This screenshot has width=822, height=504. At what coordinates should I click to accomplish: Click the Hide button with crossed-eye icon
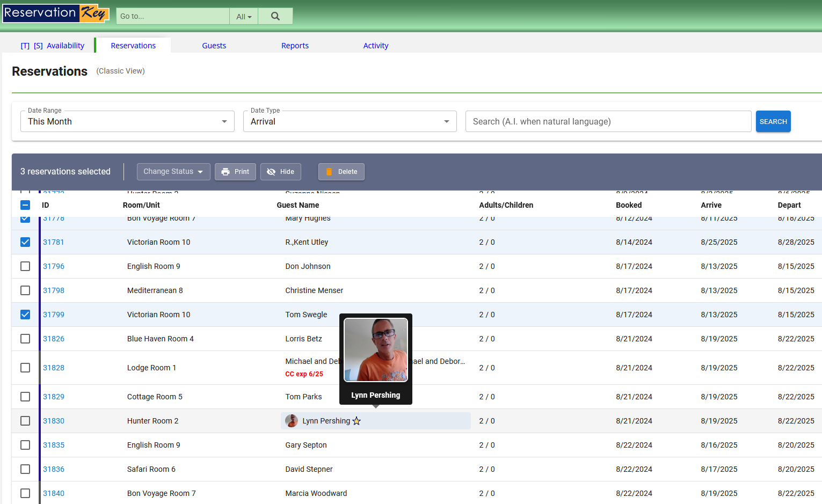point(280,172)
